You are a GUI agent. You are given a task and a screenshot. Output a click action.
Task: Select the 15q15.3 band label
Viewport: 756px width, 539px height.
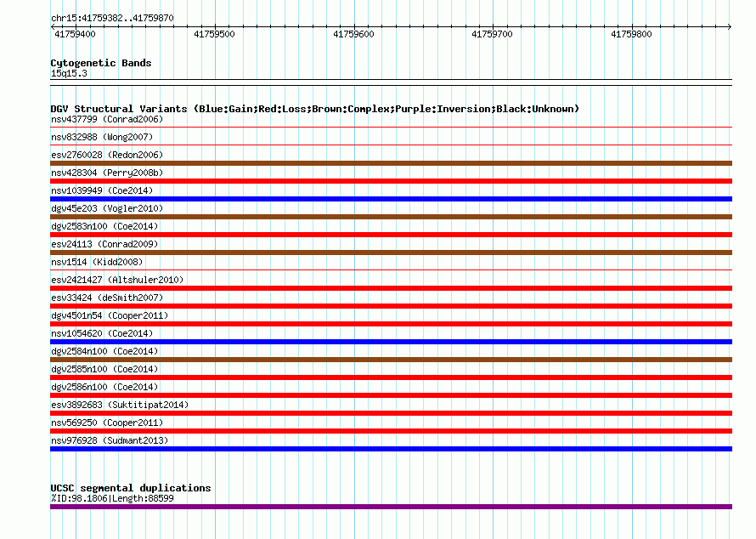[x=69, y=73]
